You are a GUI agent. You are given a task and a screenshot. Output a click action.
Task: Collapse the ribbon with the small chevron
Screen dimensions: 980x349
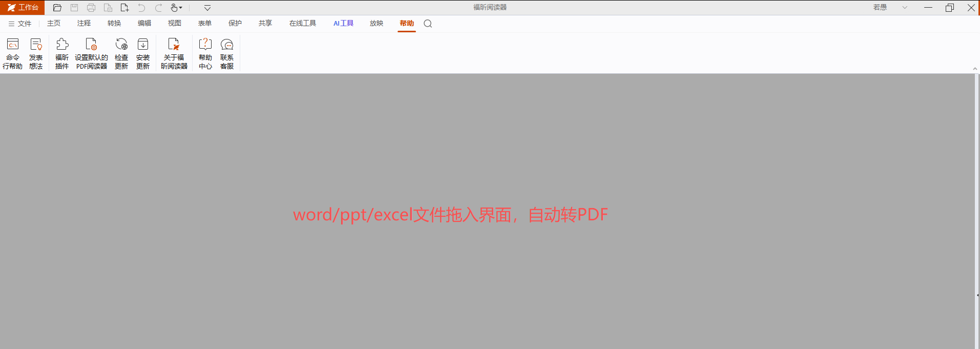click(x=975, y=69)
